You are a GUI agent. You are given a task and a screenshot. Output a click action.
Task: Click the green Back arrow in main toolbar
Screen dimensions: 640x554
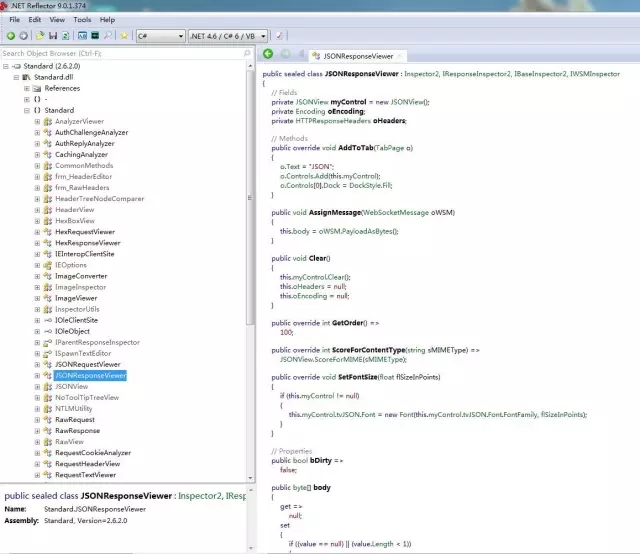[x=11, y=36]
